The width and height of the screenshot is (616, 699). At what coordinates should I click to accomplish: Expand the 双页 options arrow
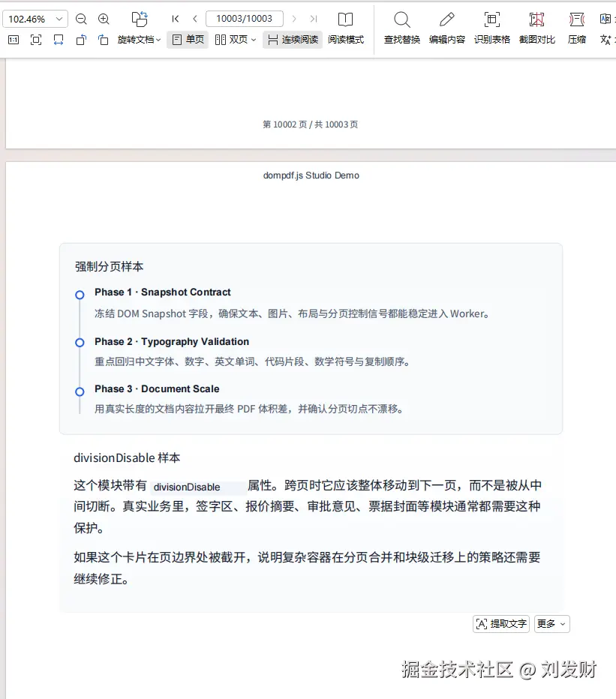254,40
